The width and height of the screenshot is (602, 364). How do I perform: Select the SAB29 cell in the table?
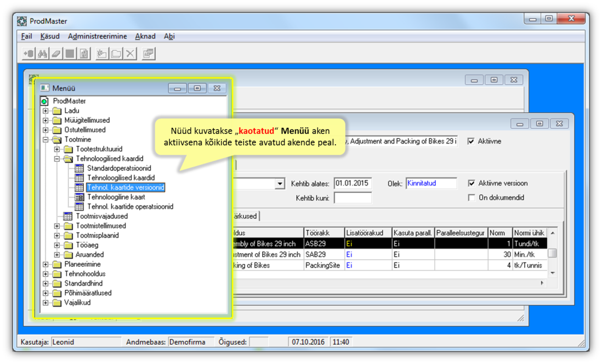click(324, 254)
